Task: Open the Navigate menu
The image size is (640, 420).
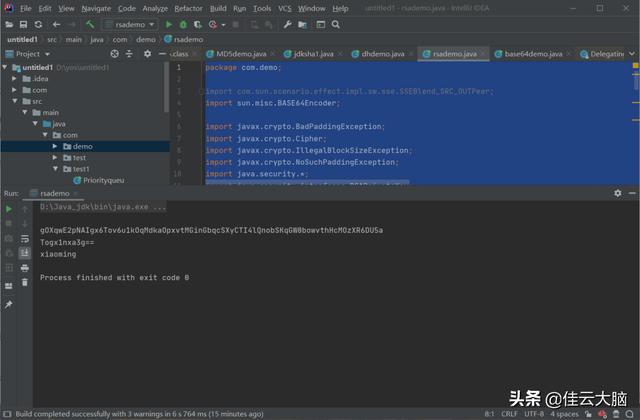Action: point(96,8)
